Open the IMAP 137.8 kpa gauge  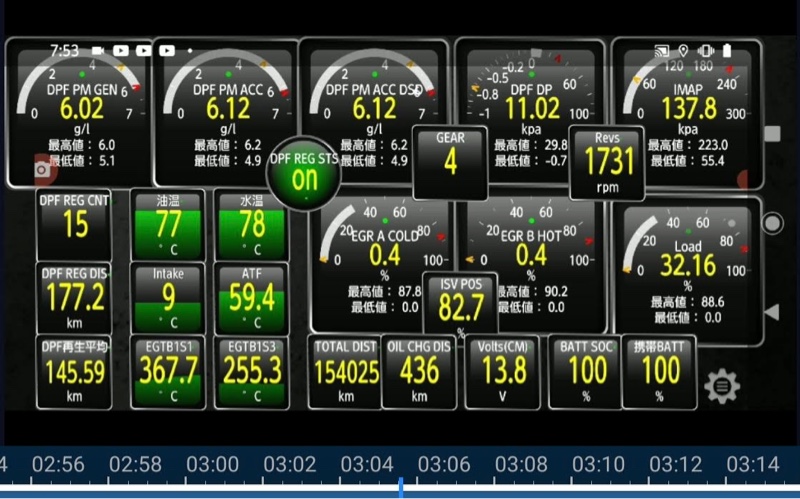[687, 112]
